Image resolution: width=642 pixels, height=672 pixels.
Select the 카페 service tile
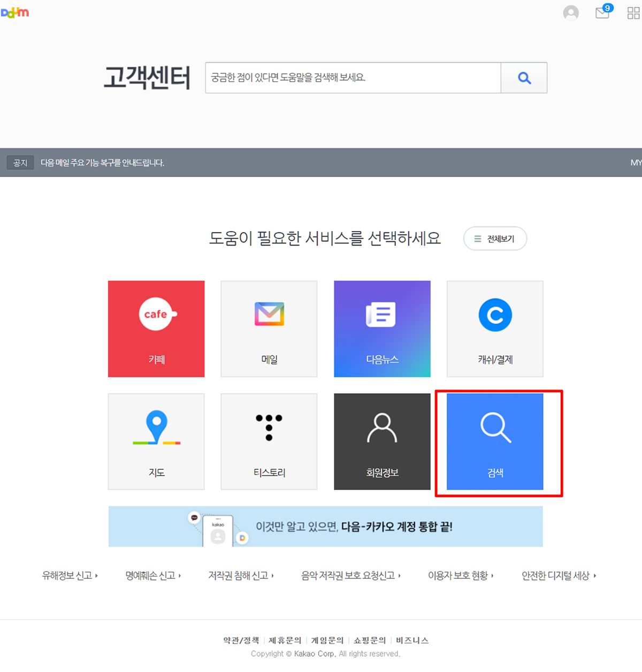pyautogui.click(x=156, y=329)
